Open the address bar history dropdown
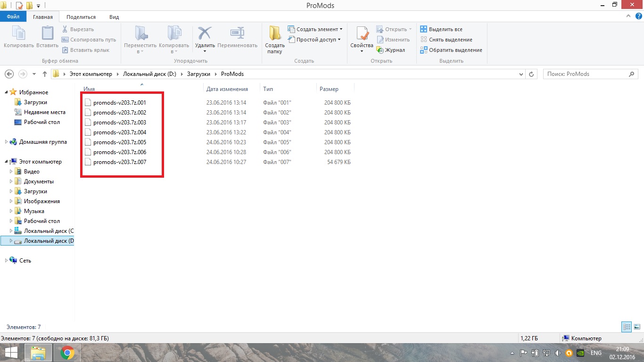This screenshot has height=362, width=644. (x=521, y=74)
